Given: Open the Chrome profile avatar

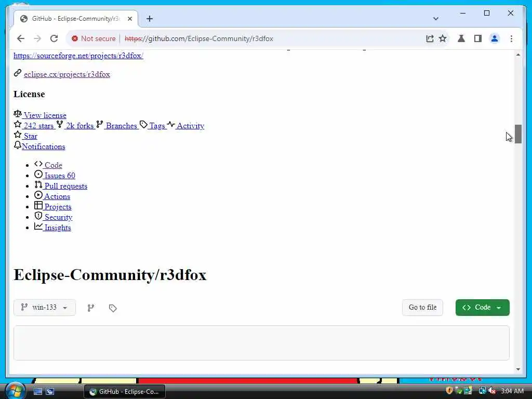Looking at the screenshot, I should (x=495, y=38).
